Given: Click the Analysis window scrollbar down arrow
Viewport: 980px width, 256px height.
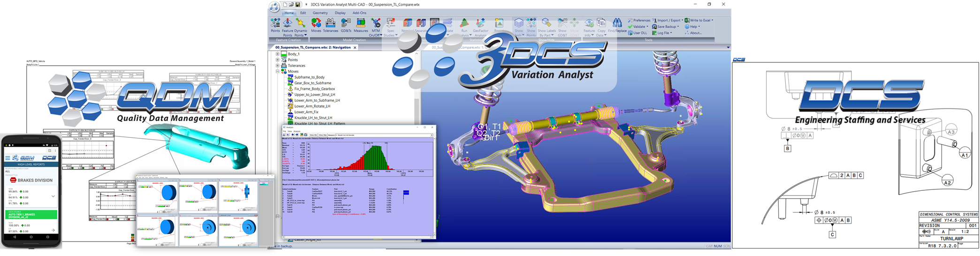Looking at the screenshot, I should tap(434, 234).
